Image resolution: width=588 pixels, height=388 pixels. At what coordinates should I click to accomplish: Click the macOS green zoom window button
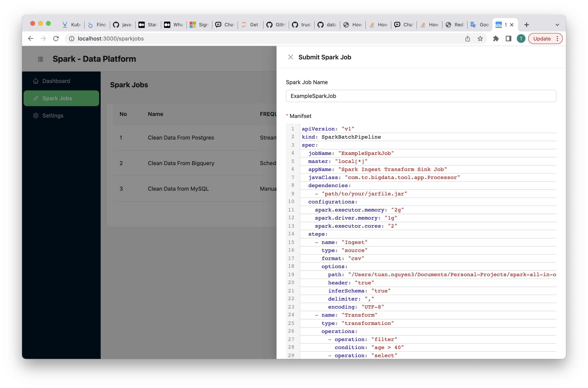tap(49, 23)
